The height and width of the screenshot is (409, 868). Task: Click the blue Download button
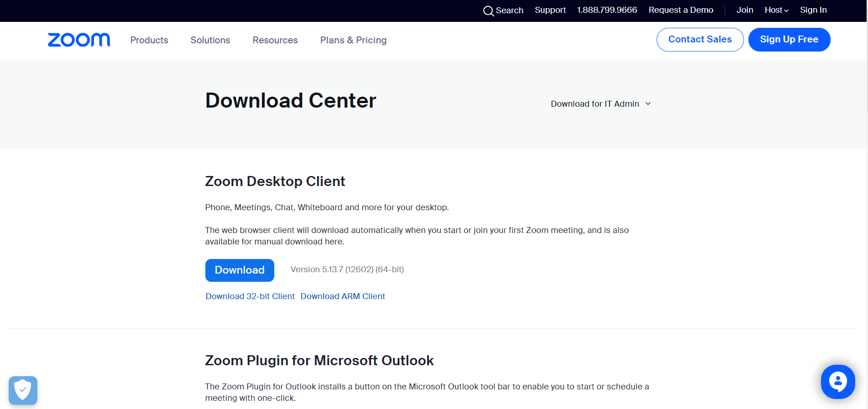240,270
